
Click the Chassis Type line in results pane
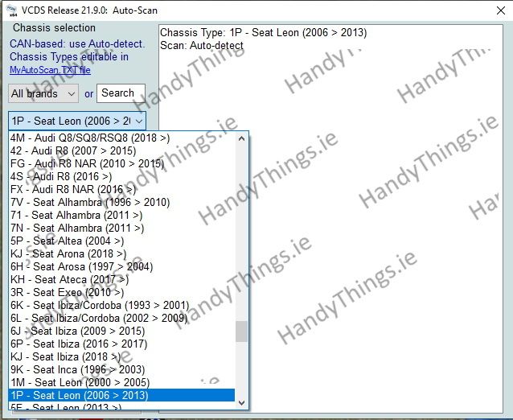[x=264, y=33]
